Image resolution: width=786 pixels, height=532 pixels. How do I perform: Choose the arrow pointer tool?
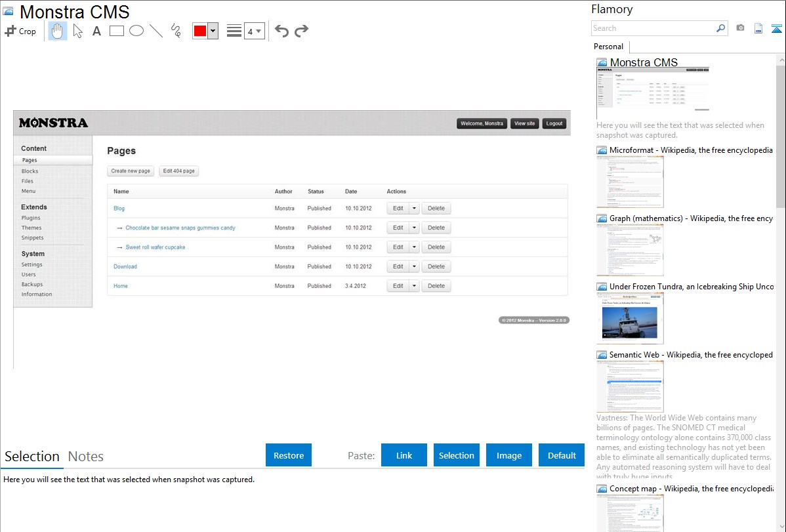(77, 31)
